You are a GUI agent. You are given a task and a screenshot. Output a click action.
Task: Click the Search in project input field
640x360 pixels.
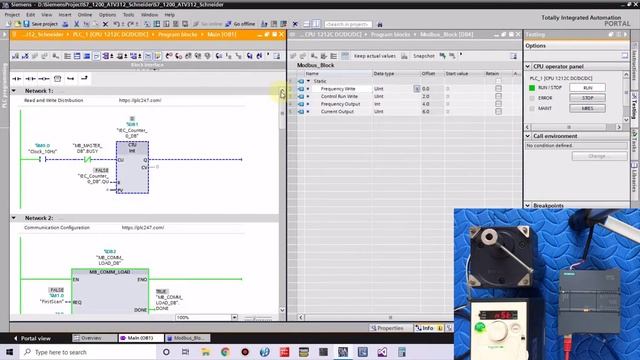[348, 24]
